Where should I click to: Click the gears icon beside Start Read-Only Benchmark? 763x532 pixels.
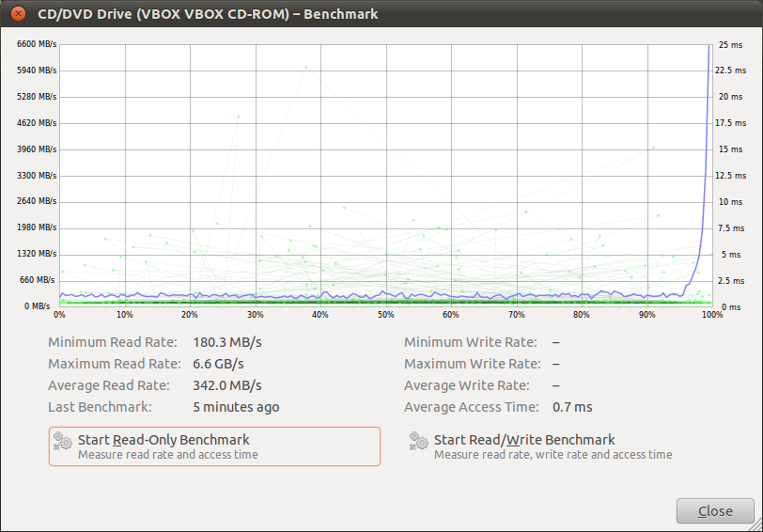[x=63, y=441]
